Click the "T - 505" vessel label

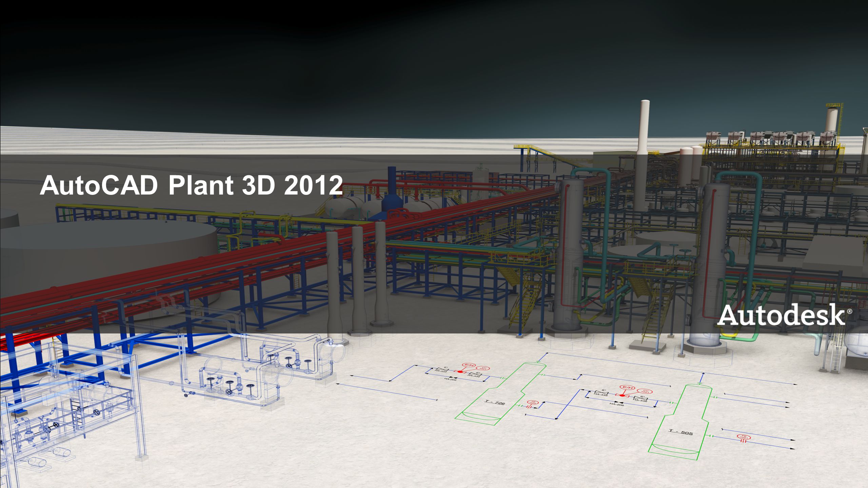(x=680, y=432)
